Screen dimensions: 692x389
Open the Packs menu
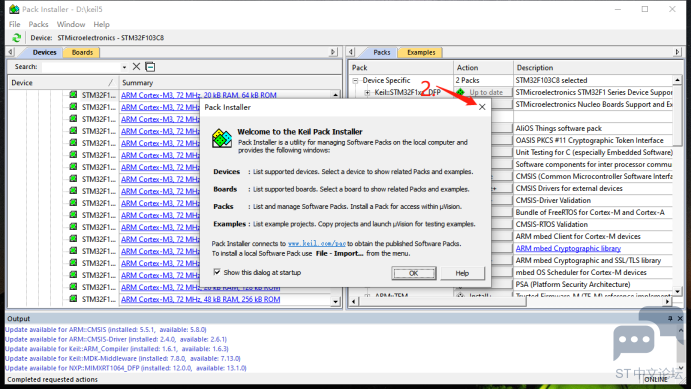[x=38, y=24]
